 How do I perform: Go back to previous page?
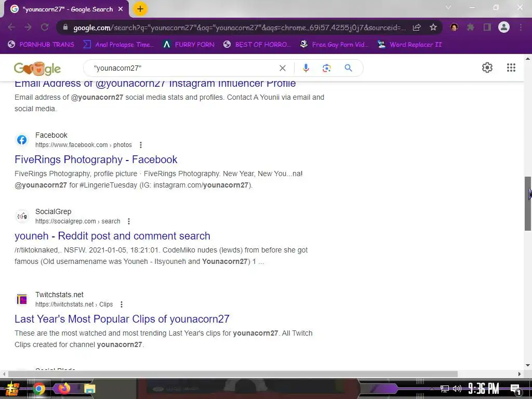click(x=11, y=28)
